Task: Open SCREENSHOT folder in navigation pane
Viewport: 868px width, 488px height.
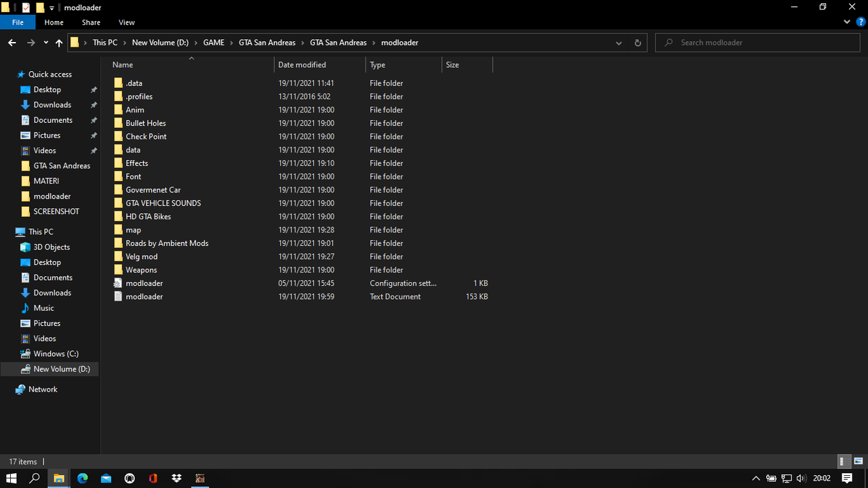Action: 56,211
